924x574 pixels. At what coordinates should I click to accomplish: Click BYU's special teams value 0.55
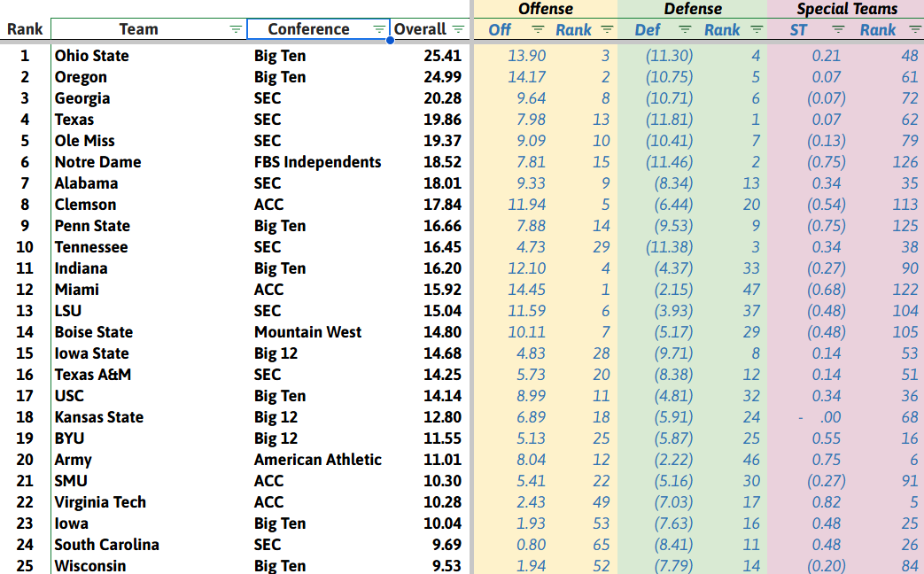[827, 438]
